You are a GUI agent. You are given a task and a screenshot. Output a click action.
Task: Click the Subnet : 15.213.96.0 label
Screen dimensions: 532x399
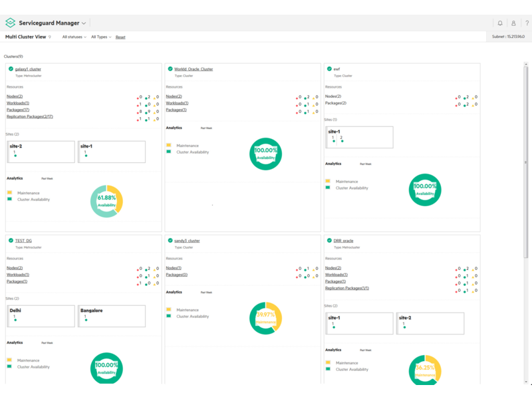(x=508, y=37)
